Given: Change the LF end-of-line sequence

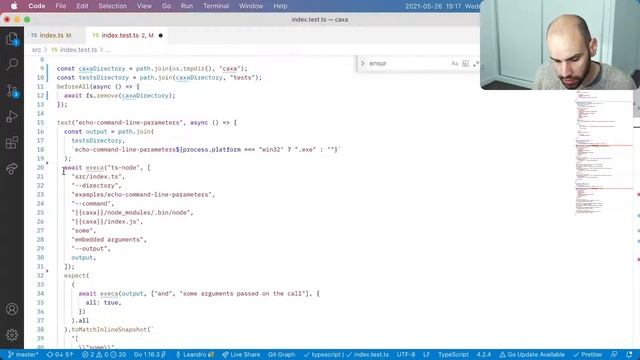Looking at the screenshot, I should [x=427, y=354].
